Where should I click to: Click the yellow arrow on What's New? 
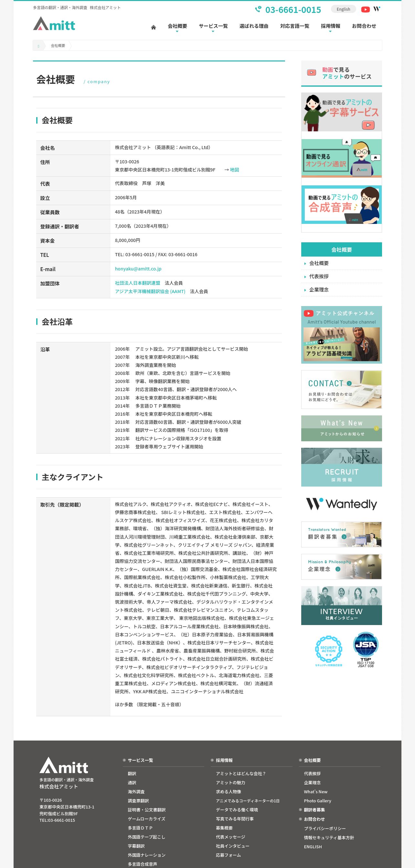(x=376, y=428)
